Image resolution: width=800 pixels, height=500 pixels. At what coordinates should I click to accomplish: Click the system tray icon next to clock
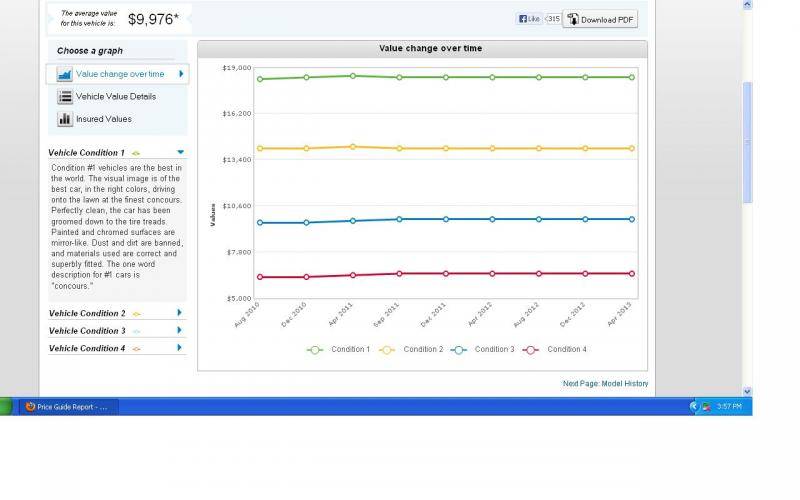click(x=706, y=407)
